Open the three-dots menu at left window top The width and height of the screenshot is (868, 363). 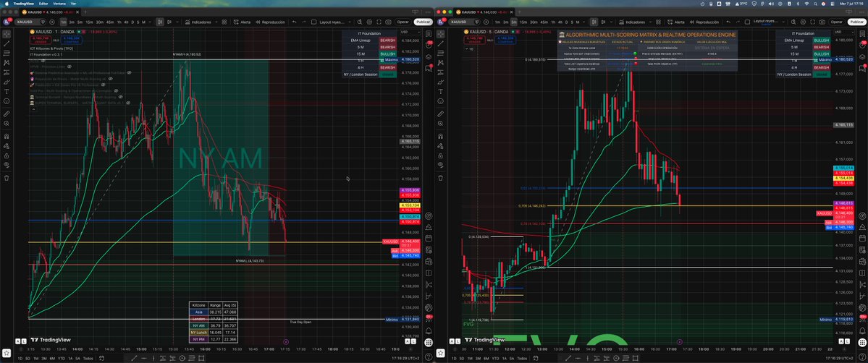point(429,12)
